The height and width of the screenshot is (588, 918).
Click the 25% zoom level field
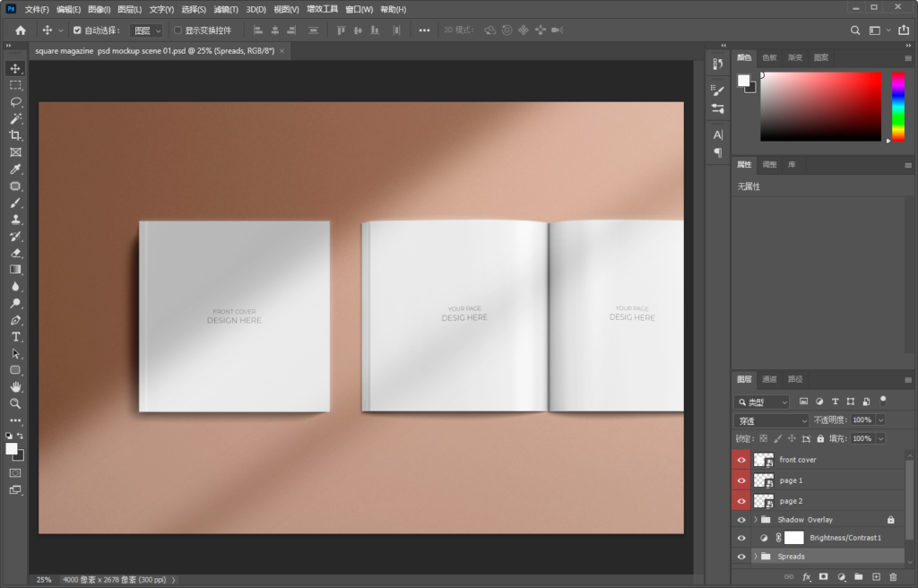coord(44,580)
